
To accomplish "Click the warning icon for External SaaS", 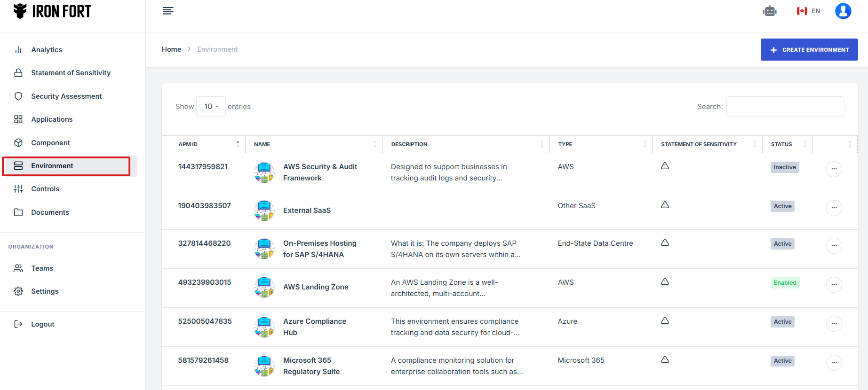I will click(665, 205).
